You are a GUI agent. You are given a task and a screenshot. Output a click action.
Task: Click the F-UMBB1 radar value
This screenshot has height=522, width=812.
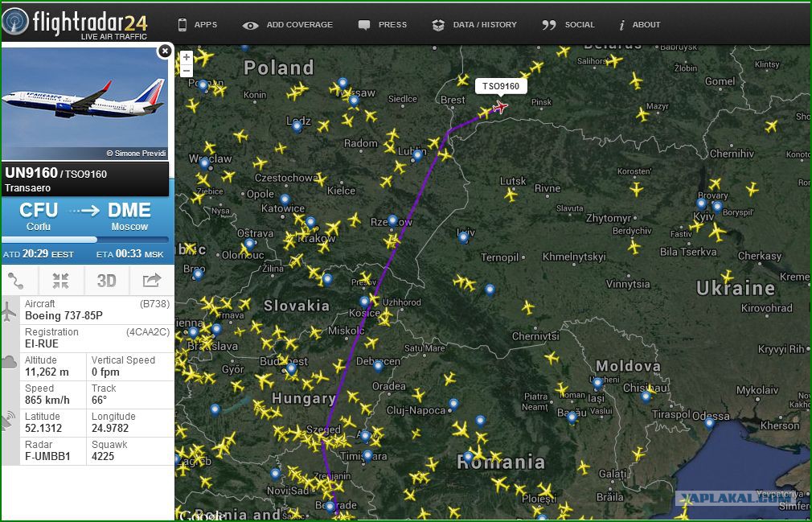pos(47,456)
